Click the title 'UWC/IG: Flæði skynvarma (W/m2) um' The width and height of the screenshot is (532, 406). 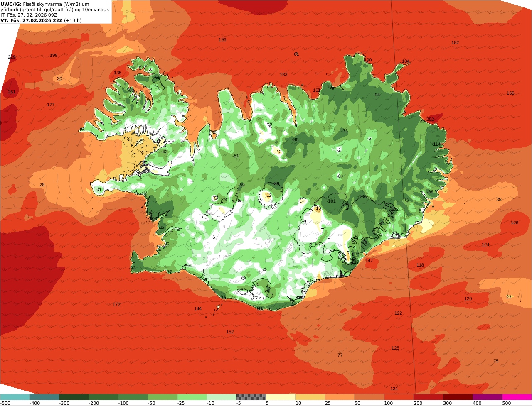pos(45,4)
